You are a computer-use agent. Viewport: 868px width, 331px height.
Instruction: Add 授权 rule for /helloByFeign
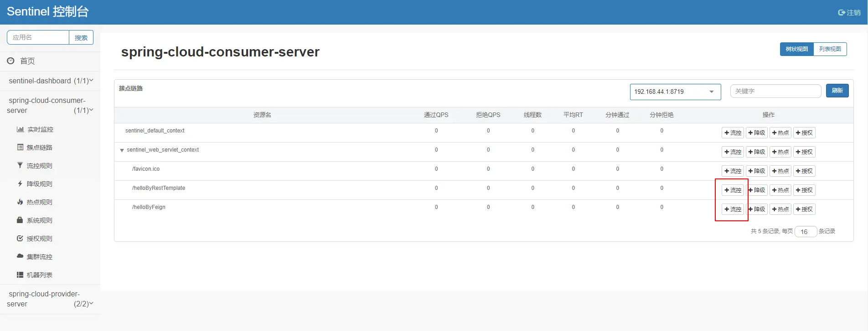804,209
